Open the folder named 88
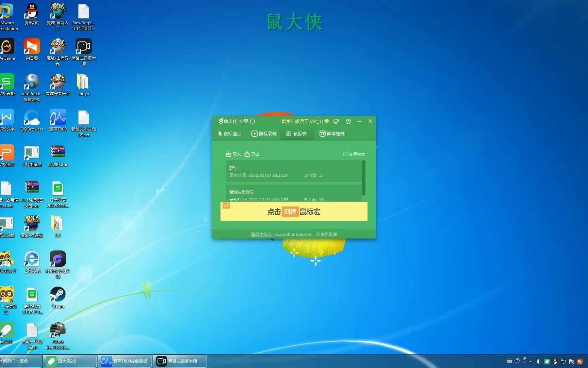588x368 pixels. click(58, 227)
